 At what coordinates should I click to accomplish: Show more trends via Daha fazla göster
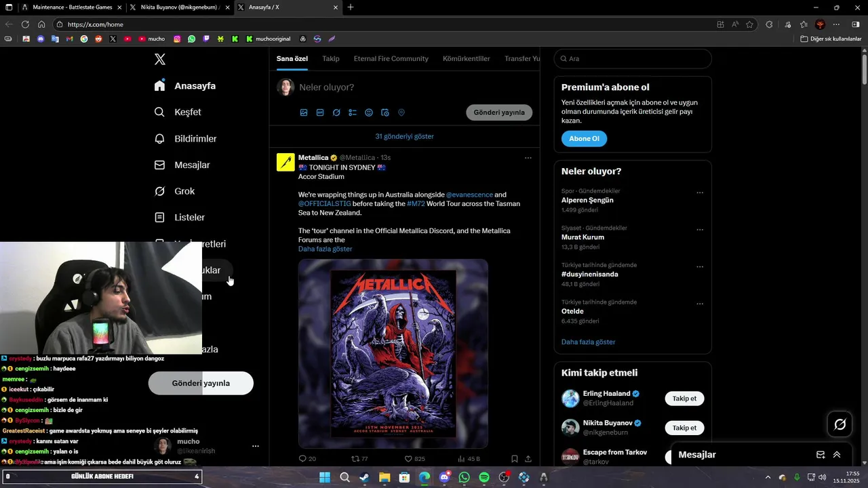click(588, 342)
